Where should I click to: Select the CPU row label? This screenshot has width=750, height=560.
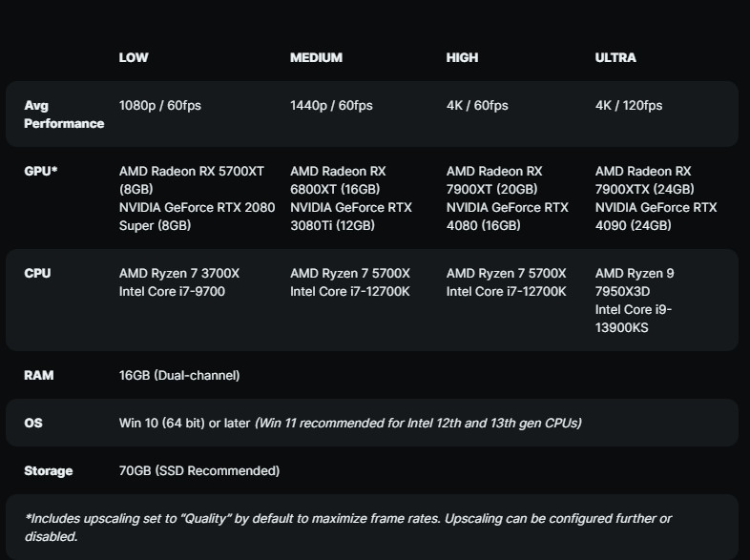coord(37,274)
